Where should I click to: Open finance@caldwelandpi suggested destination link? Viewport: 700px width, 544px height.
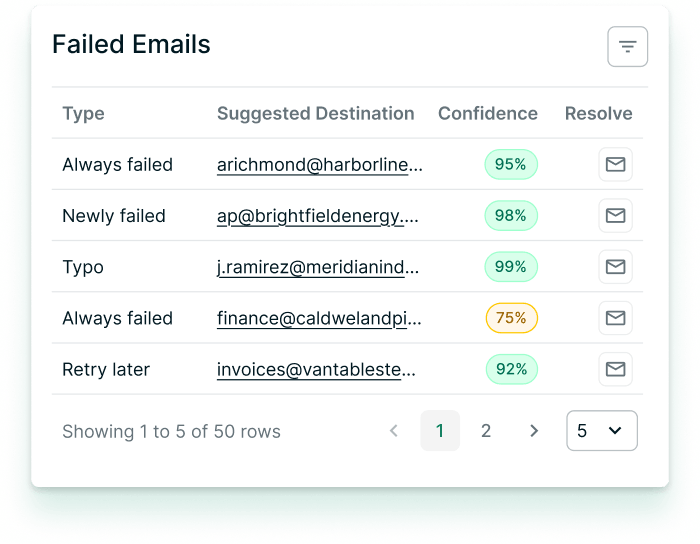point(319,318)
